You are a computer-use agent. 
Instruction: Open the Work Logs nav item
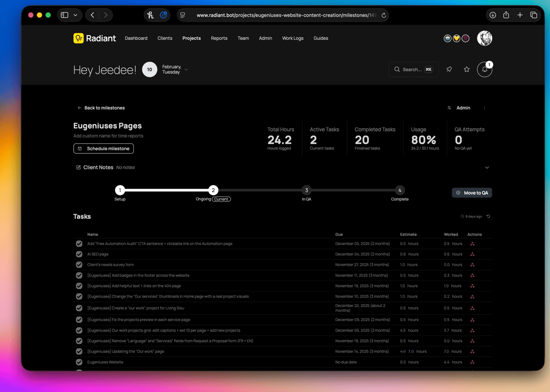pos(293,38)
